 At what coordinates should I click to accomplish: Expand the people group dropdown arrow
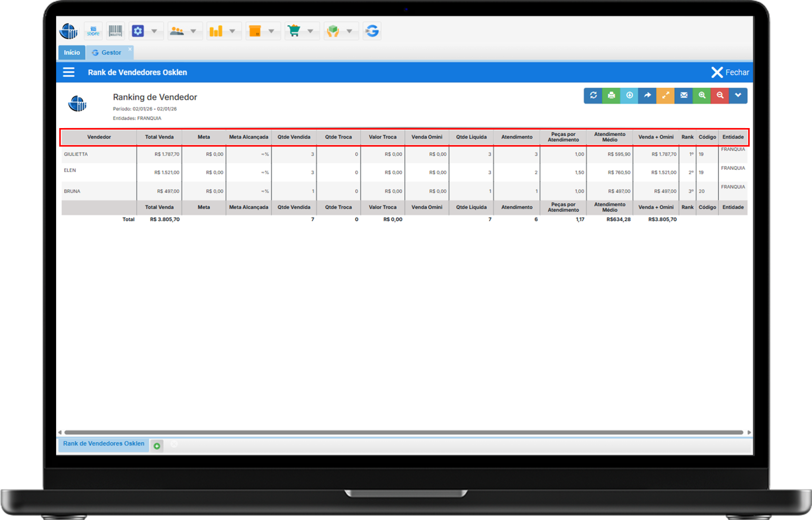coord(193,31)
